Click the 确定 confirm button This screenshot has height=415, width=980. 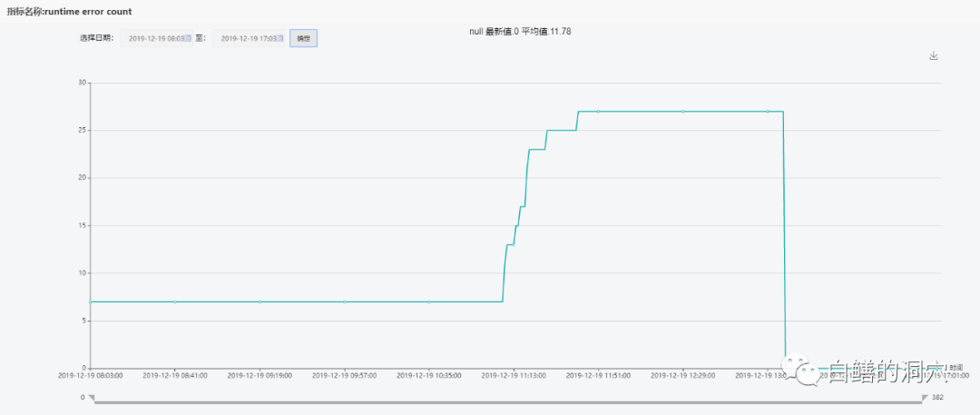(303, 39)
